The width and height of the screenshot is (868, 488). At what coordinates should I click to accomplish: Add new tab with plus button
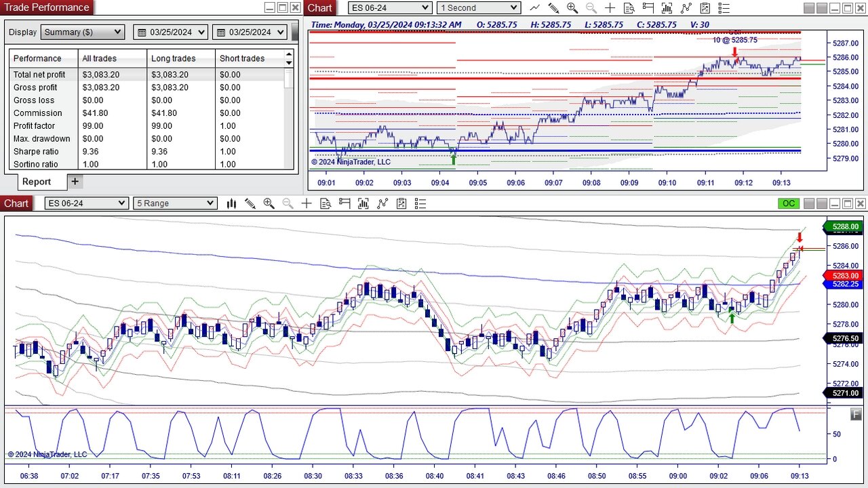pyautogui.click(x=75, y=181)
